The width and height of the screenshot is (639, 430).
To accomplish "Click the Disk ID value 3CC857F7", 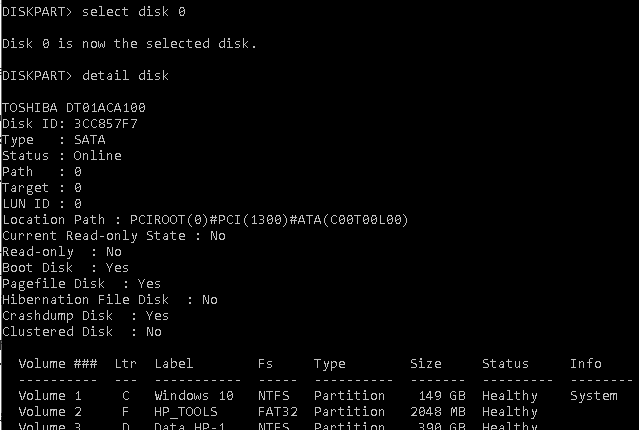I will pyautogui.click(x=106, y=123).
